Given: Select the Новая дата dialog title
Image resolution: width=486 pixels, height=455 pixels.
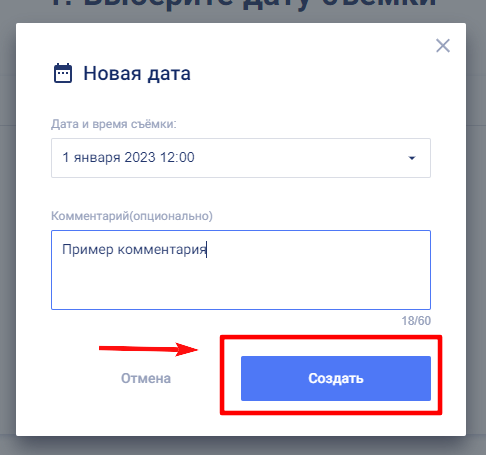Looking at the screenshot, I should point(137,73).
